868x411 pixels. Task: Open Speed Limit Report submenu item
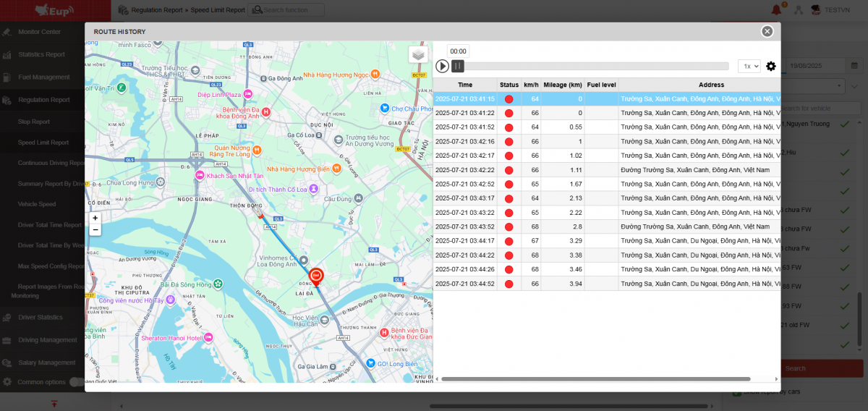click(x=43, y=143)
